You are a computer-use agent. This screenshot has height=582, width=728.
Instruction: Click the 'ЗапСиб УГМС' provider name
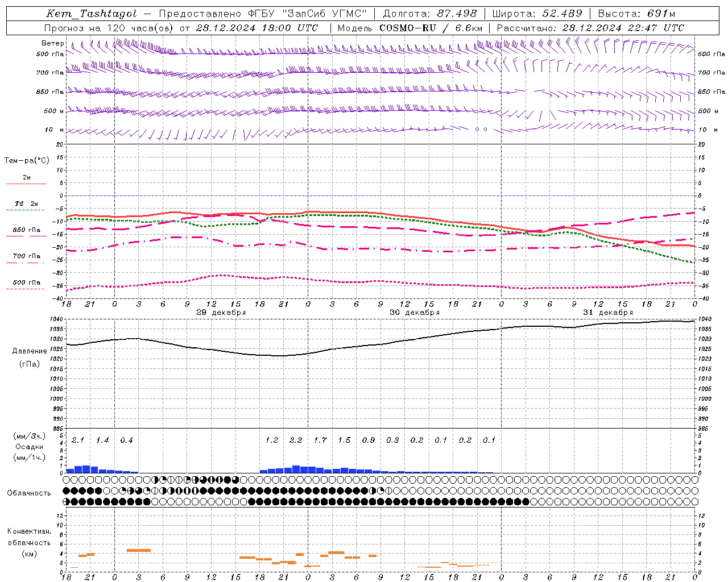click(325, 14)
